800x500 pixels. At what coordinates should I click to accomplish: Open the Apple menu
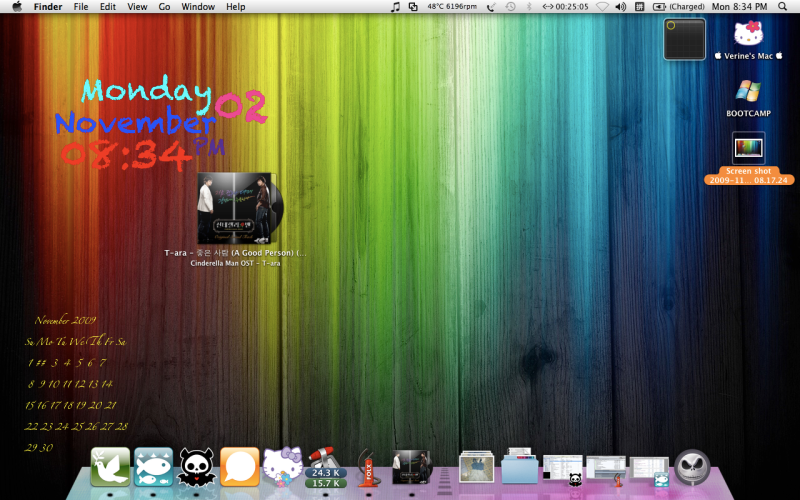coord(17,7)
